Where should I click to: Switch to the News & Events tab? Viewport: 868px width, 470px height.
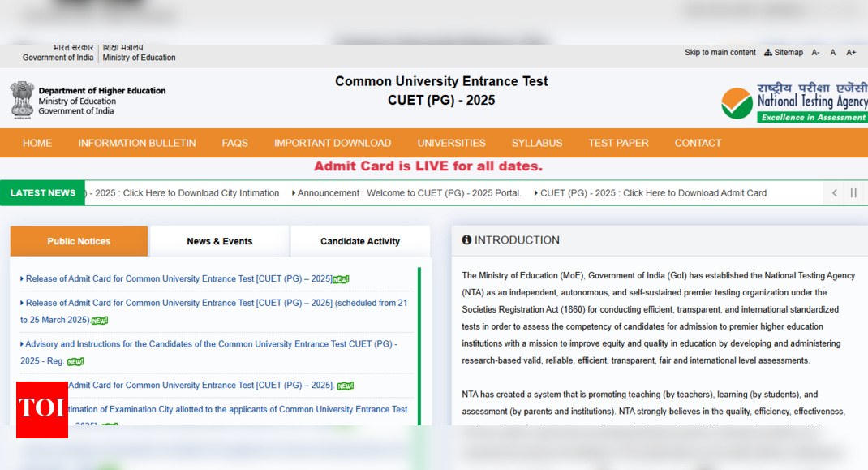(220, 241)
